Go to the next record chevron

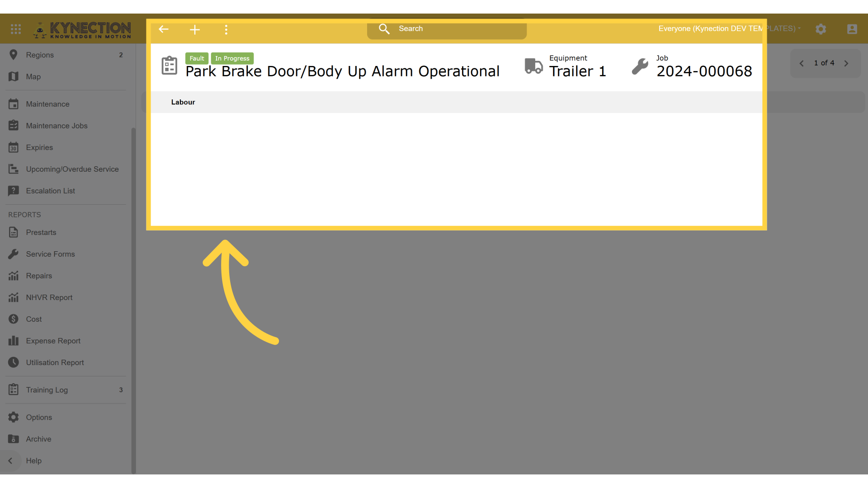[846, 63]
